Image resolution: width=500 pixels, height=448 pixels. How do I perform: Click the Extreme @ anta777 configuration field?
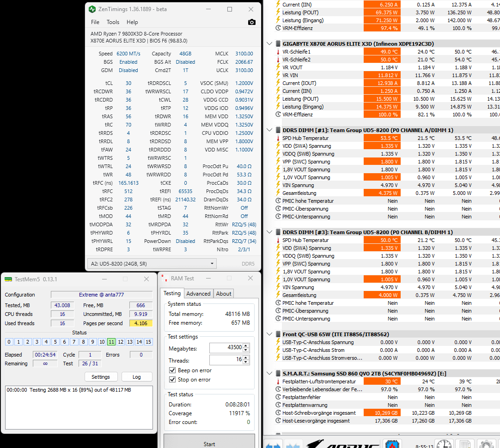(x=101, y=294)
